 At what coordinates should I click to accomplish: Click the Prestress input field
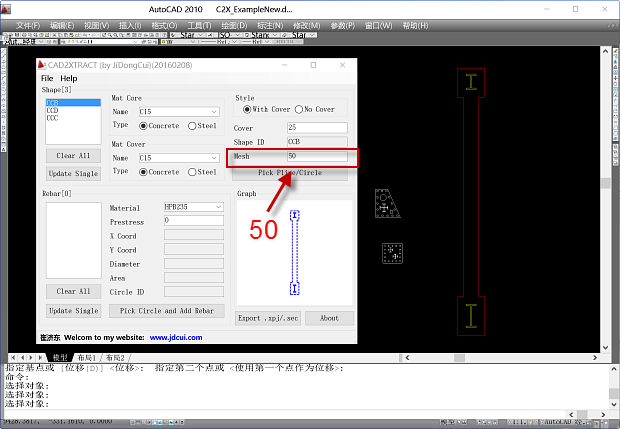(194, 221)
